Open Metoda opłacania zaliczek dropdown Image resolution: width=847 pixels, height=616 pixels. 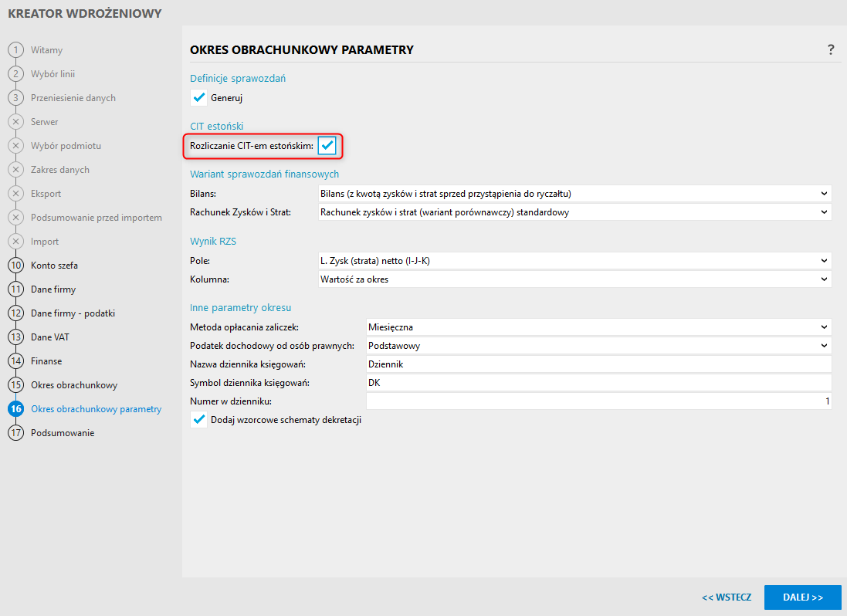coord(598,327)
